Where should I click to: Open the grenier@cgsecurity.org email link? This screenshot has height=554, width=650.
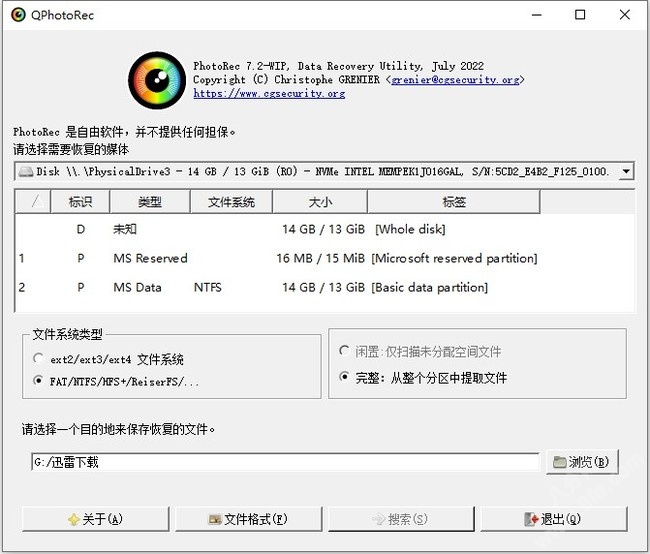(455, 79)
